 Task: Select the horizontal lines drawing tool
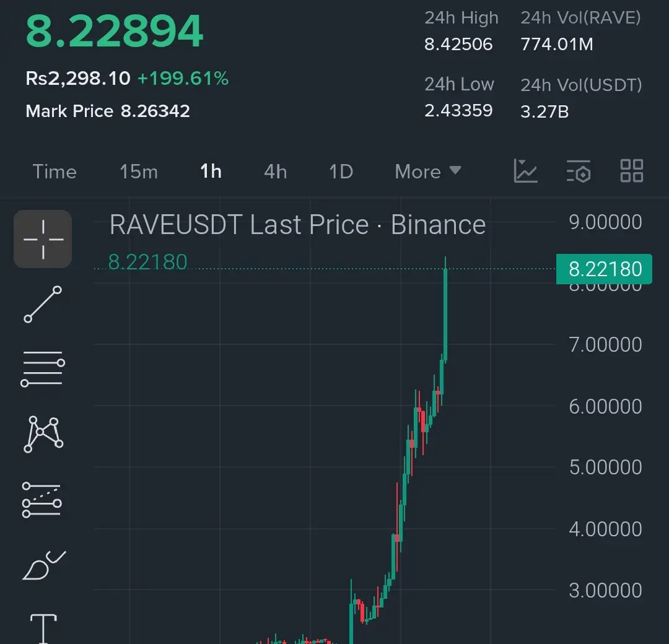(x=43, y=368)
